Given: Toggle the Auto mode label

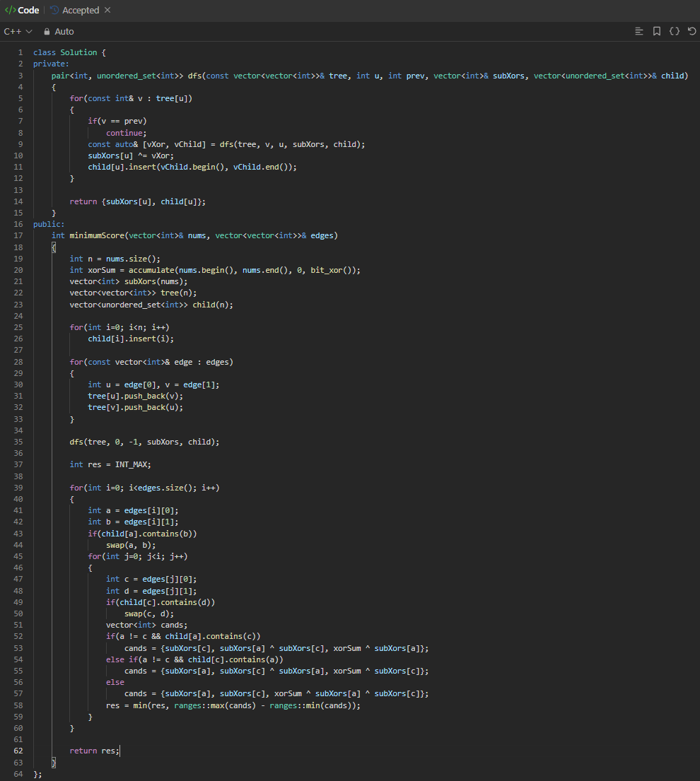Looking at the screenshot, I should [x=64, y=32].
